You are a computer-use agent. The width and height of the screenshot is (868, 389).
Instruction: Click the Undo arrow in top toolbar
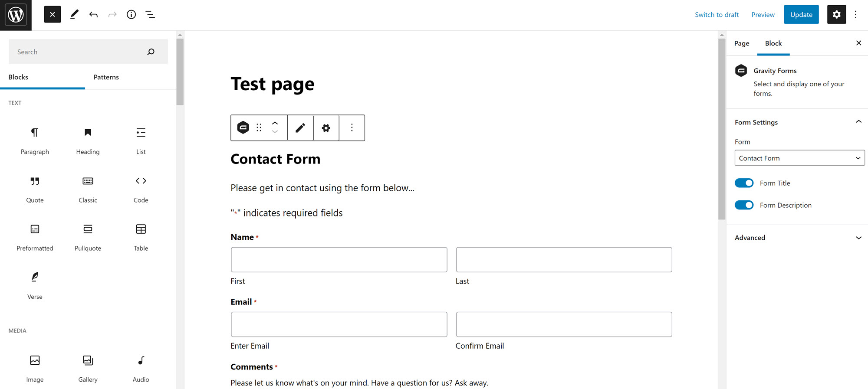pos(93,15)
